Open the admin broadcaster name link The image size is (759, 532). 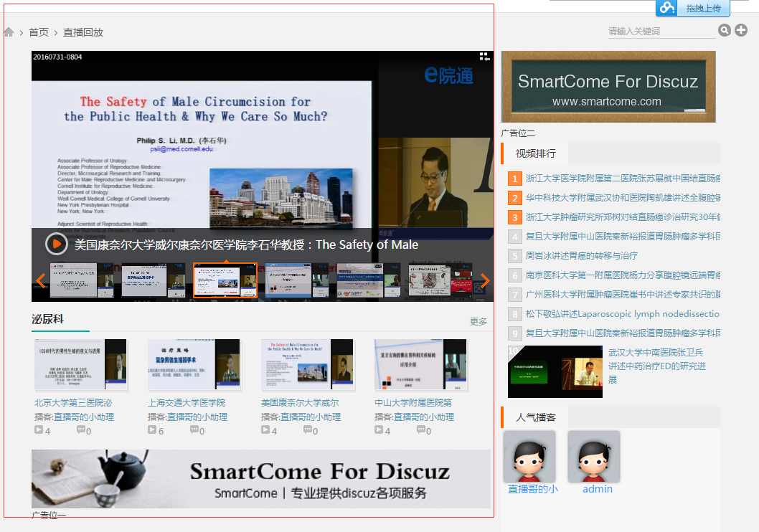click(x=598, y=489)
